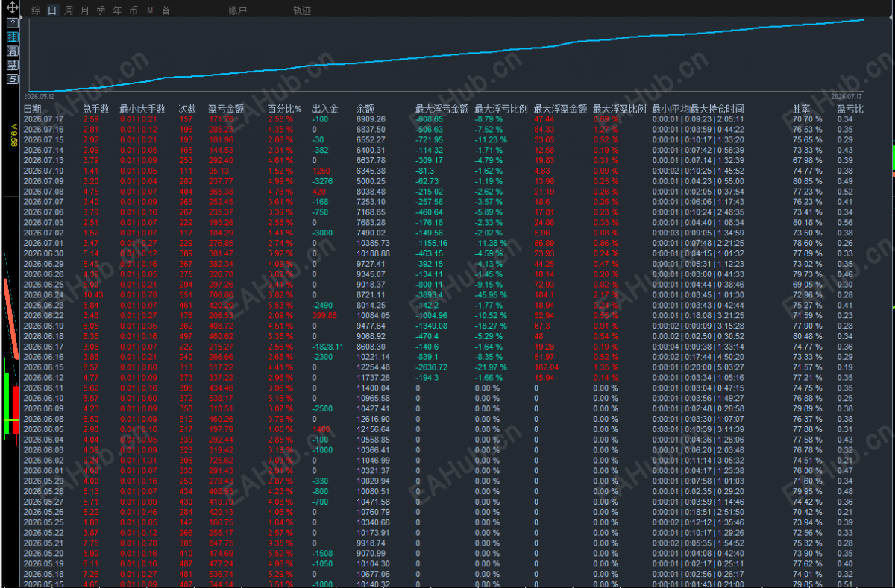
Task: Open the 账户 account tab
Action: 238,10
